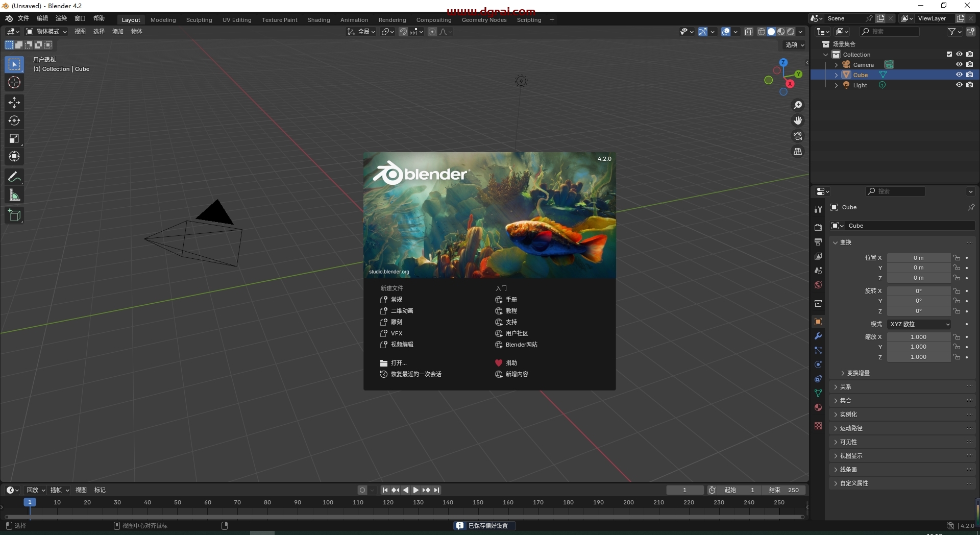Open the Output properties tab
Image resolution: width=980 pixels, height=535 pixels.
point(818,241)
